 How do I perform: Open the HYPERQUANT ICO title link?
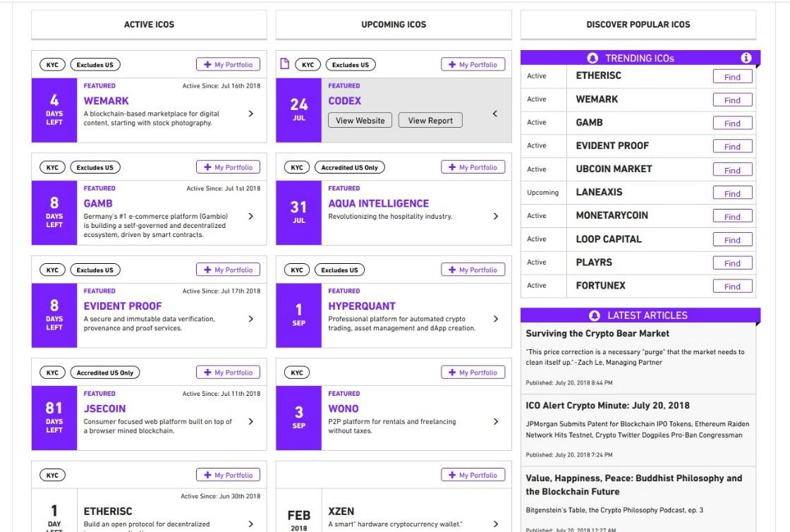363,306
